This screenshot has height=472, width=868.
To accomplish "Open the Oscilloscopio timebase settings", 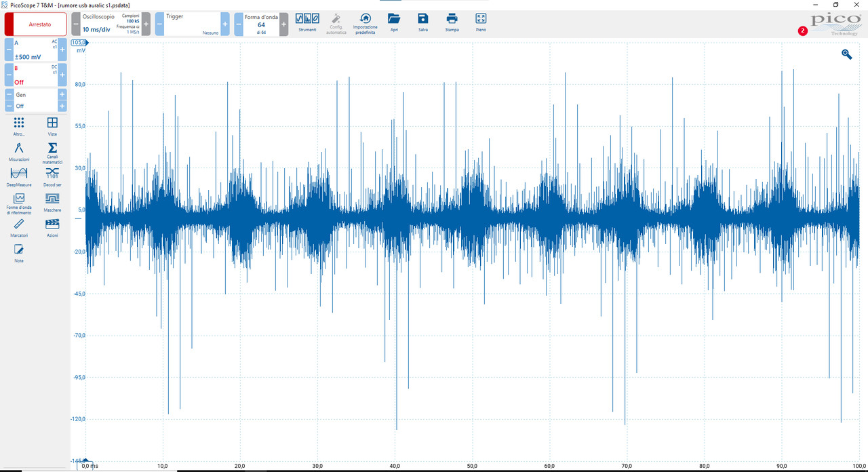I will [111, 24].
